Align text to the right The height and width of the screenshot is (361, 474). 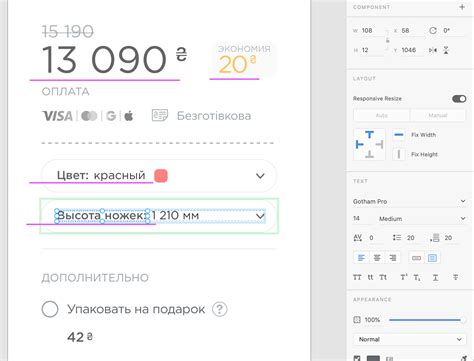coord(393,258)
